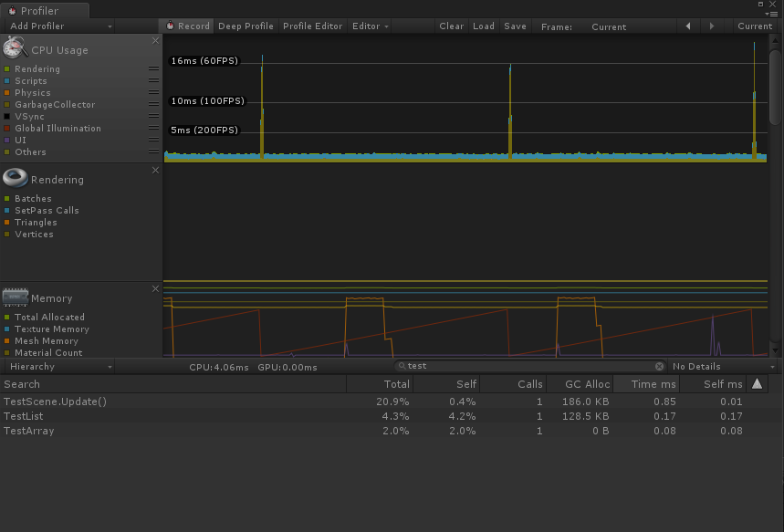This screenshot has height=532, width=784.
Task: Sort by the Self column header
Action: 446,384
